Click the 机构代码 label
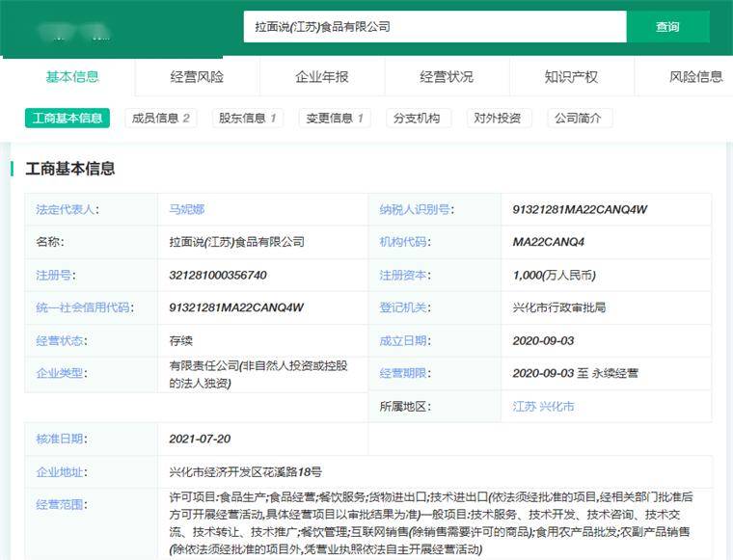The image size is (733, 560). pos(405,242)
